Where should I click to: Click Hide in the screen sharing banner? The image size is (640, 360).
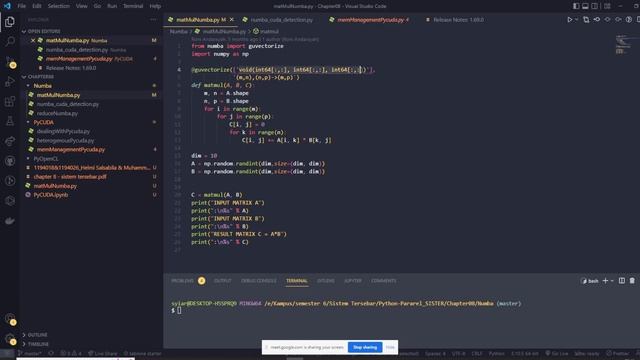(x=390, y=347)
